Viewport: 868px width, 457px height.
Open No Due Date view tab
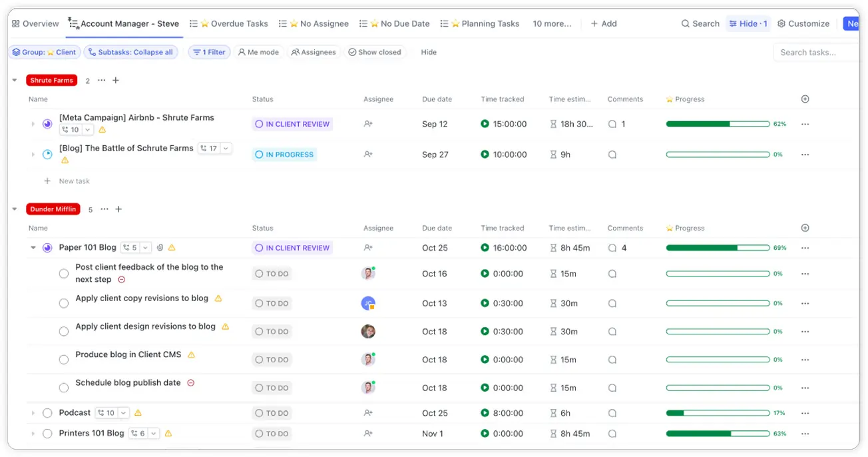click(x=394, y=23)
